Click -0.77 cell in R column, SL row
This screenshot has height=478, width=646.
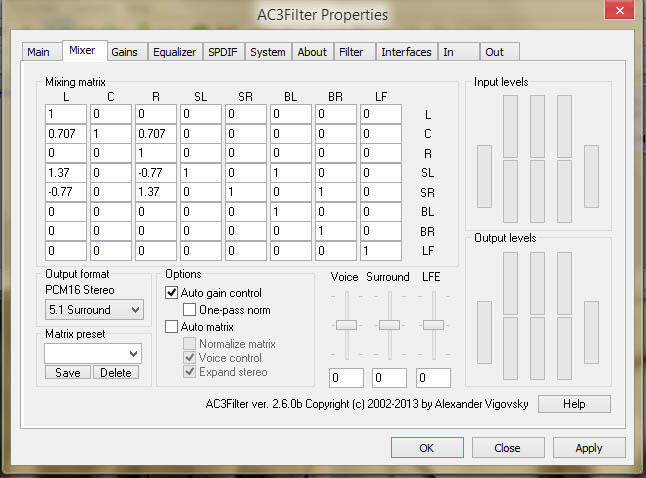pyautogui.click(x=156, y=173)
